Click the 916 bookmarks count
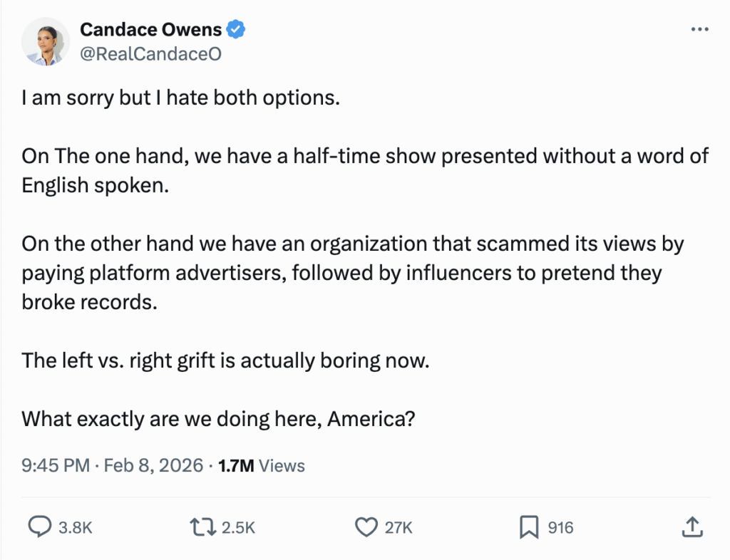 click(x=560, y=528)
